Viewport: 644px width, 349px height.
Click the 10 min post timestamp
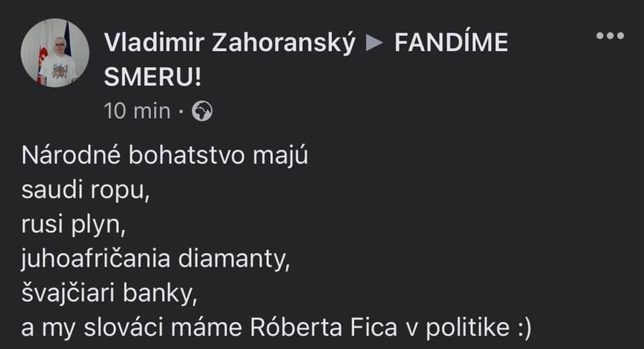138,111
